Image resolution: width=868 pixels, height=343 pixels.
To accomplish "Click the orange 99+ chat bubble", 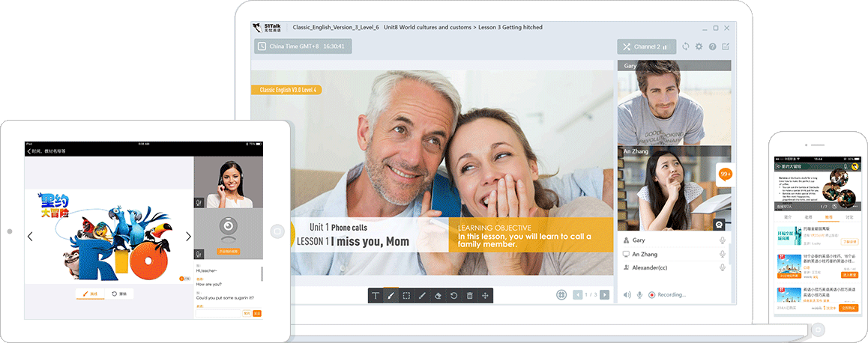I will coord(724,174).
